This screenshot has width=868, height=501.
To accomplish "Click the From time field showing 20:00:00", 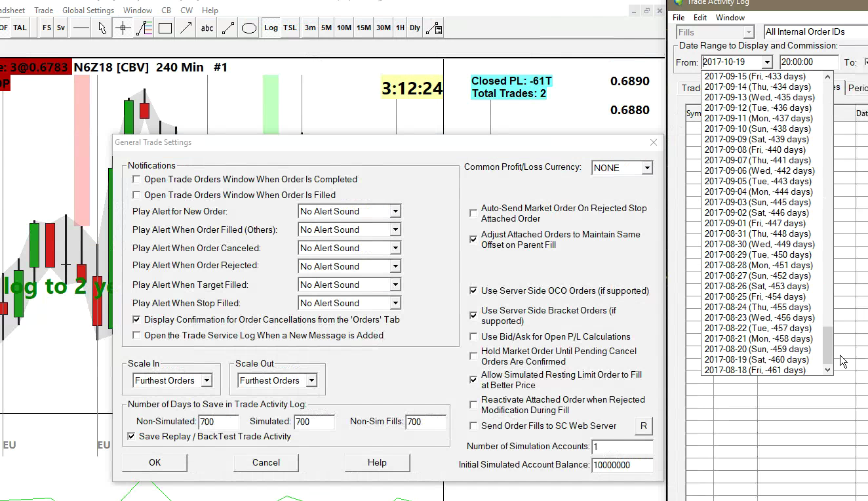I will [809, 62].
